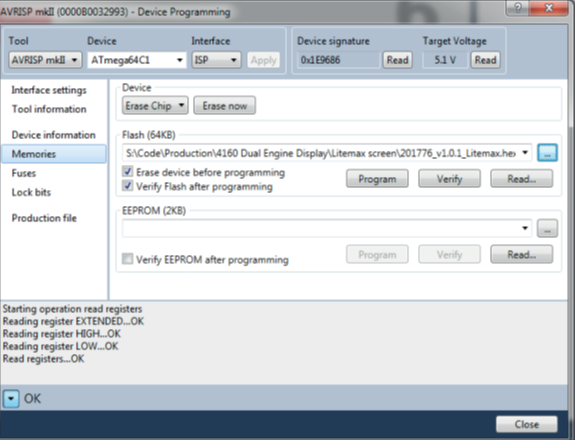
Task: Collapse the status output panel arrow
Action: coord(11,399)
